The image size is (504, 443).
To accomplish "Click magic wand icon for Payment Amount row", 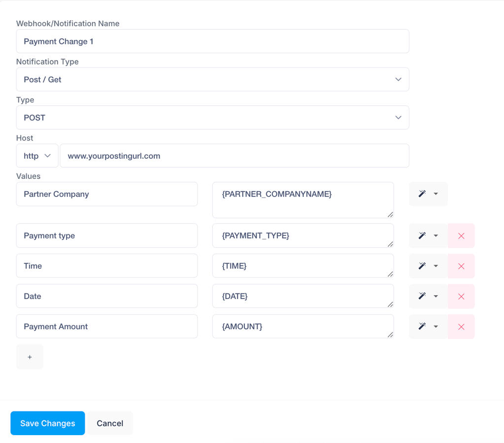I will 422,326.
